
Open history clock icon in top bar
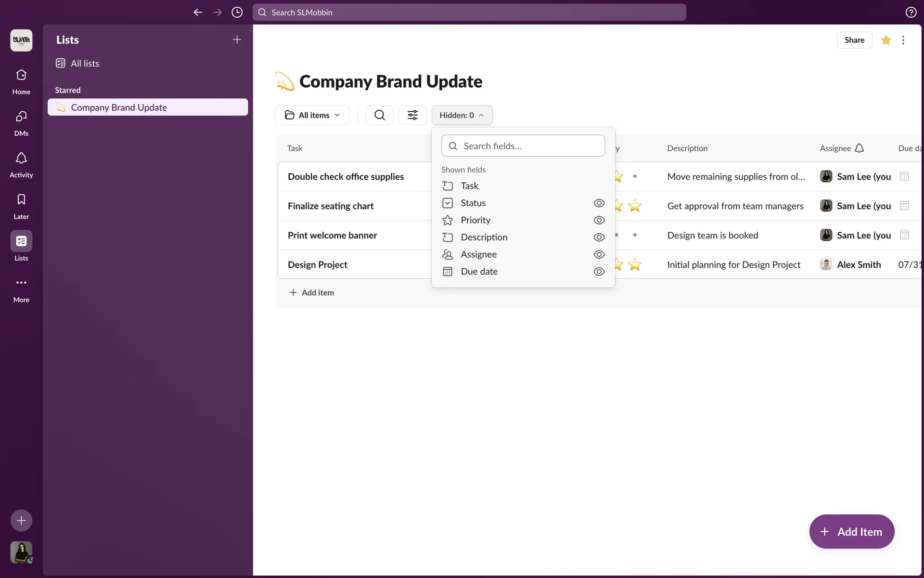[237, 13]
